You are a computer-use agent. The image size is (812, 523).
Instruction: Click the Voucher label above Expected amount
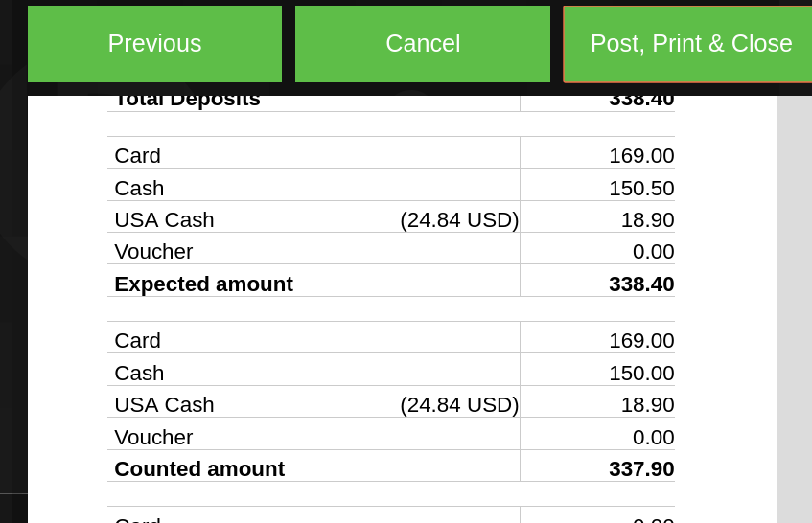[x=153, y=251]
